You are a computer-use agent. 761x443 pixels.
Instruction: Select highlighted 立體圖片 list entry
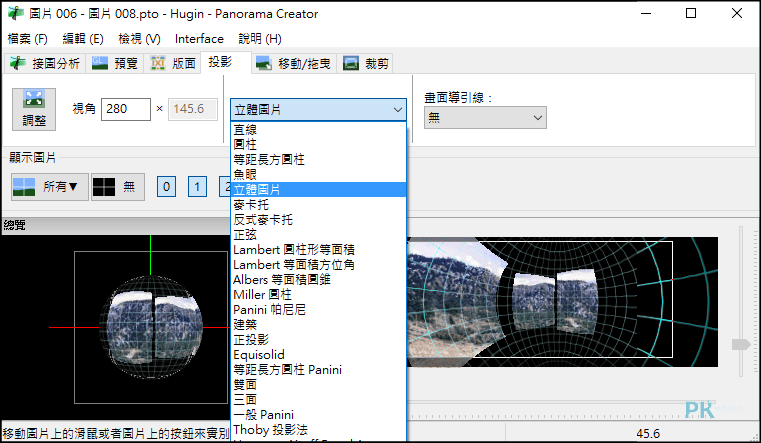318,190
